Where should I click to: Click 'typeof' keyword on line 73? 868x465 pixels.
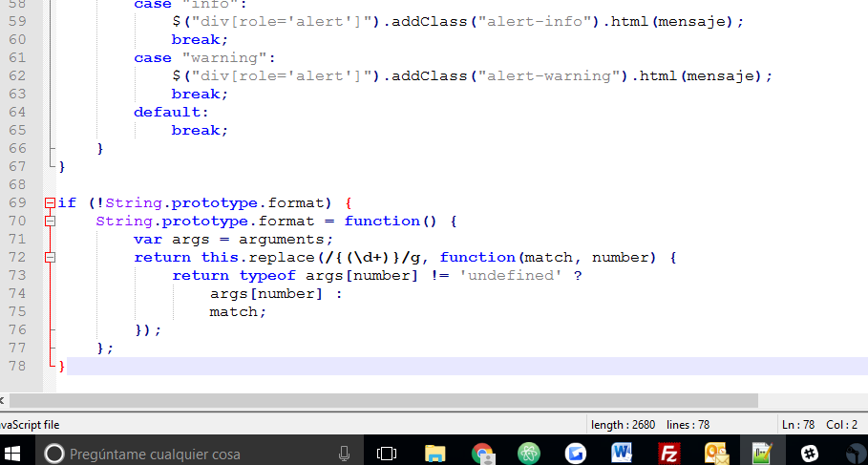tap(267, 276)
